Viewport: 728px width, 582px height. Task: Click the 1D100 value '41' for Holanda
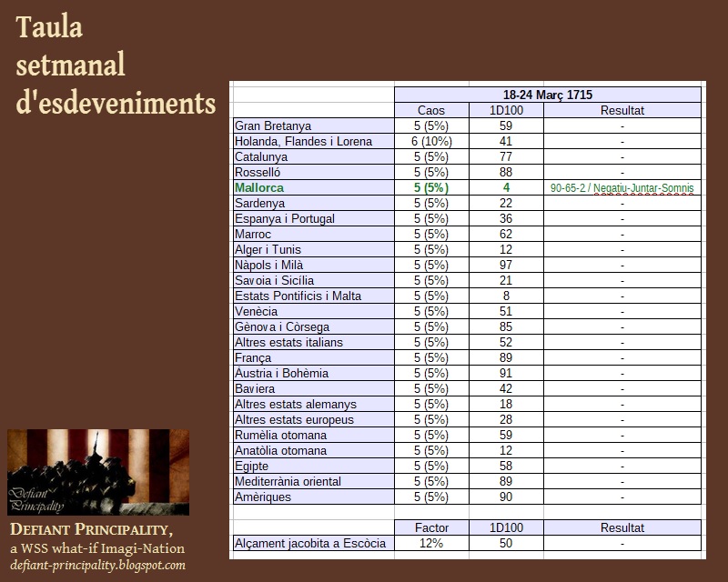(506, 141)
